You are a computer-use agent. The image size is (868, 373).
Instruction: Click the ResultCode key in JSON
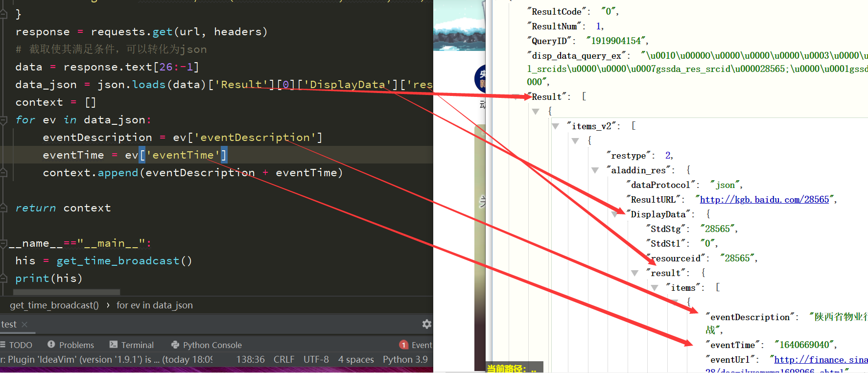557,12
